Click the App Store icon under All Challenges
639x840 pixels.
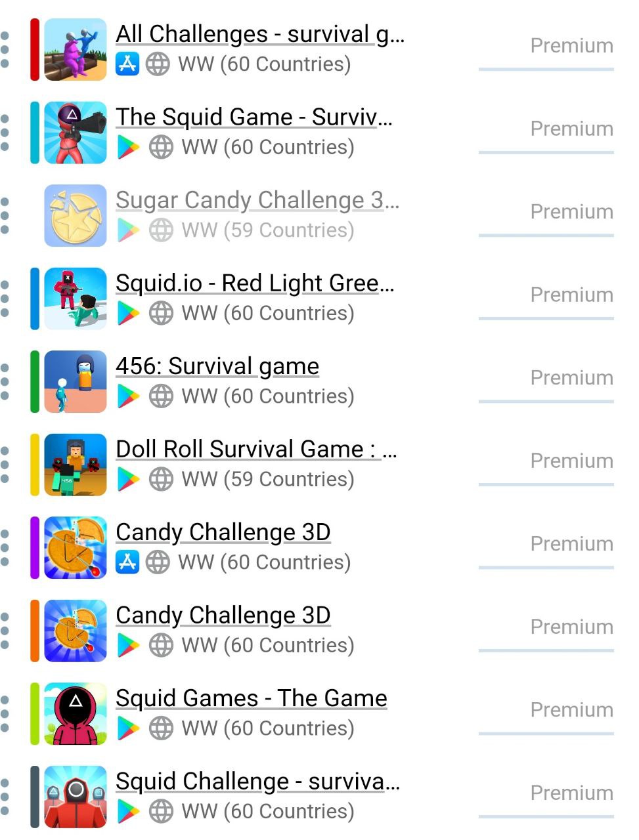(127, 64)
